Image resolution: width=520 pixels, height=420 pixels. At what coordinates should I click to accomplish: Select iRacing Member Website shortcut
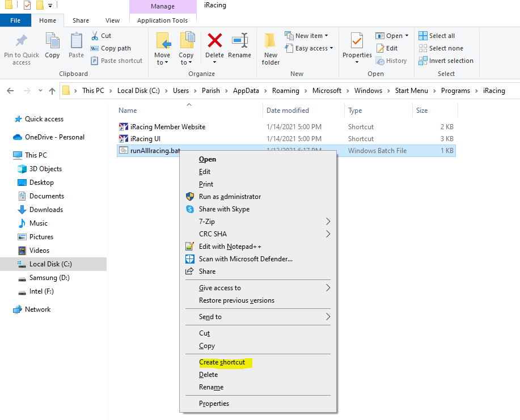click(162, 127)
